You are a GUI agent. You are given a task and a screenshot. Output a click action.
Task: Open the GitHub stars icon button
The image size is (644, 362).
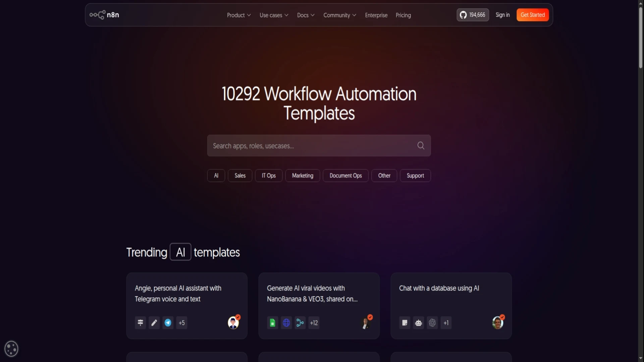click(473, 15)
